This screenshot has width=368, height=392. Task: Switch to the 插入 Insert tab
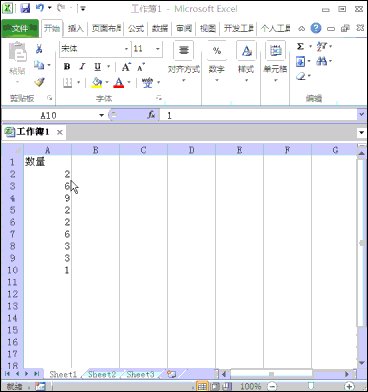75,29
